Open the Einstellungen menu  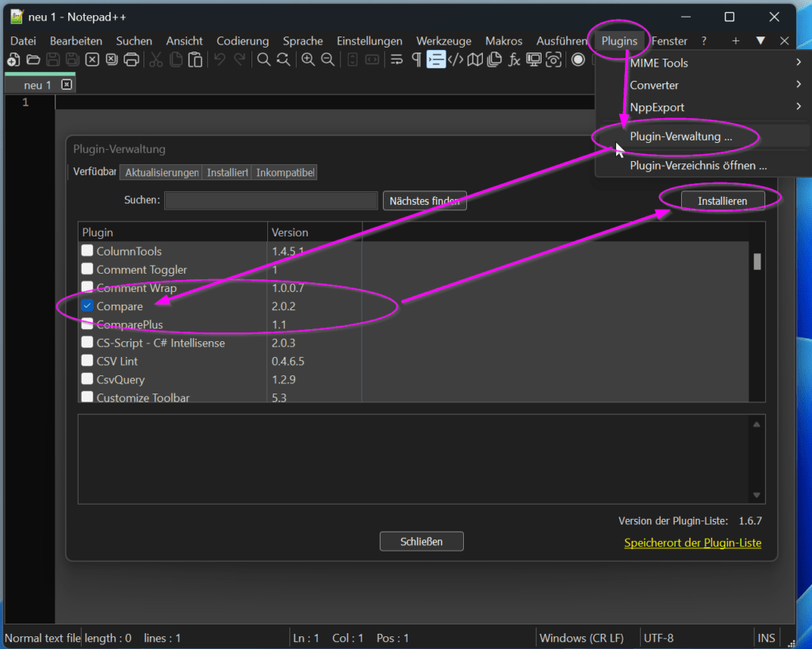370,41
